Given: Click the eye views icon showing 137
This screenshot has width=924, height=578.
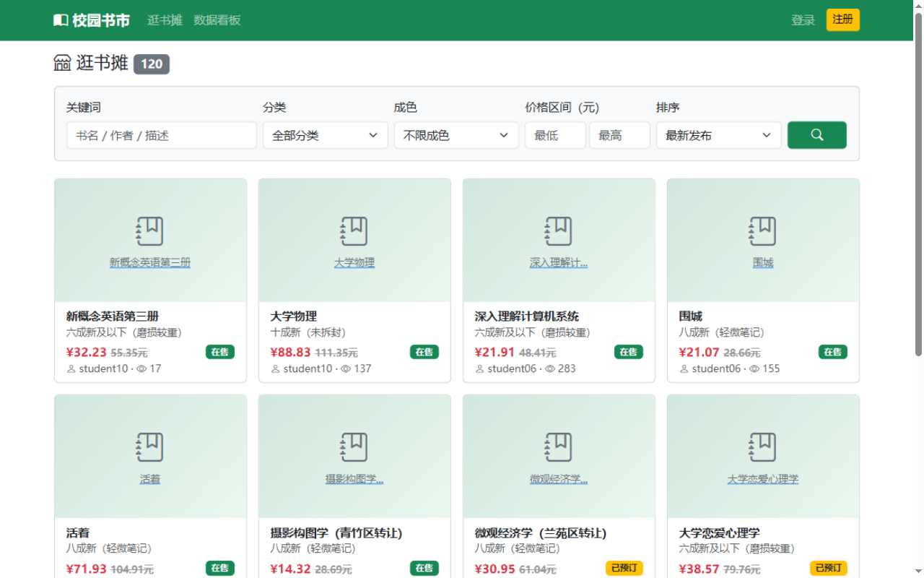Looking at the screenshot, I should (x=346, y=368).
